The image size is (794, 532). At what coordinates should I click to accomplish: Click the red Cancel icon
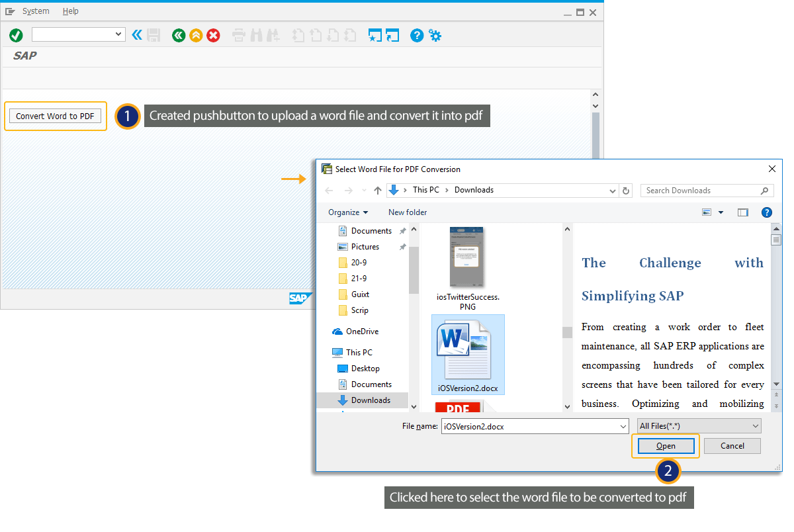pos(213,35)
